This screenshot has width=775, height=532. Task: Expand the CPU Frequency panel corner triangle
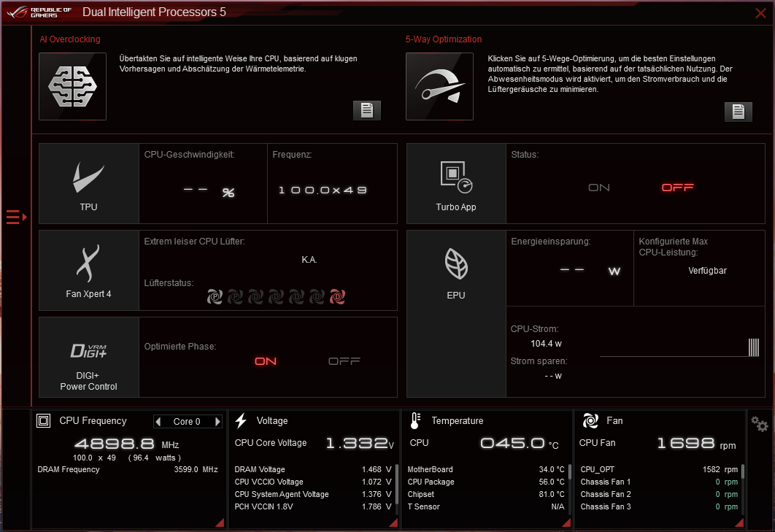(220, 523)
